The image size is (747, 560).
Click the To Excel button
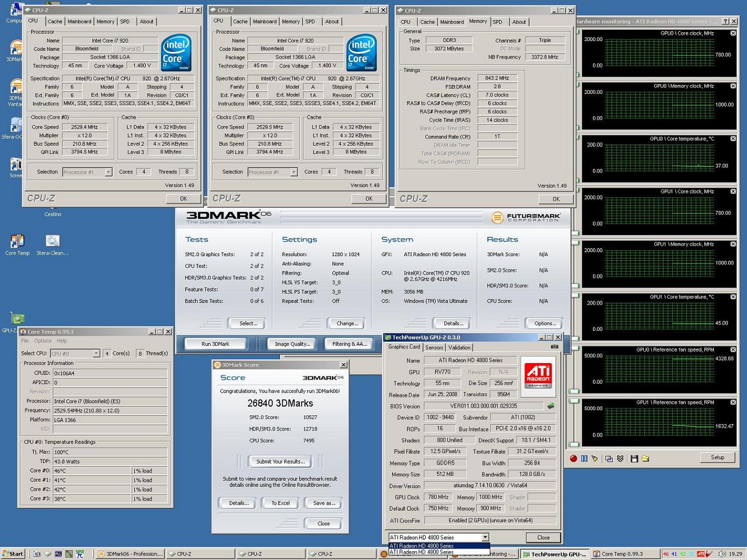pyautogui.click(x=281, y=503)
